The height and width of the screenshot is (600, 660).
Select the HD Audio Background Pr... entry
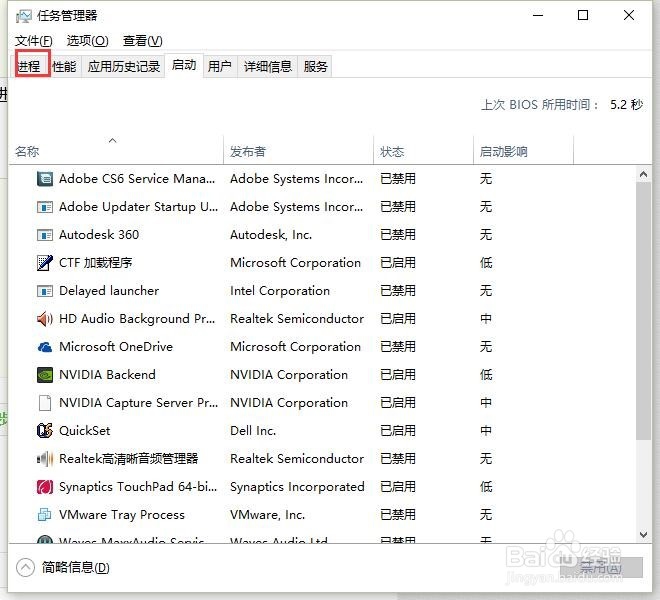coord(137,319)
